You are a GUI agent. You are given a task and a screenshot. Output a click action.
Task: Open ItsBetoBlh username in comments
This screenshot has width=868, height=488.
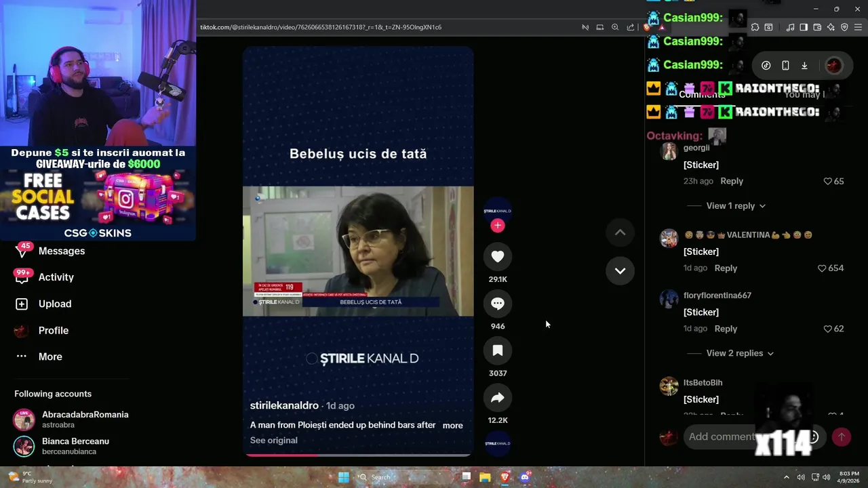[703, 383]
